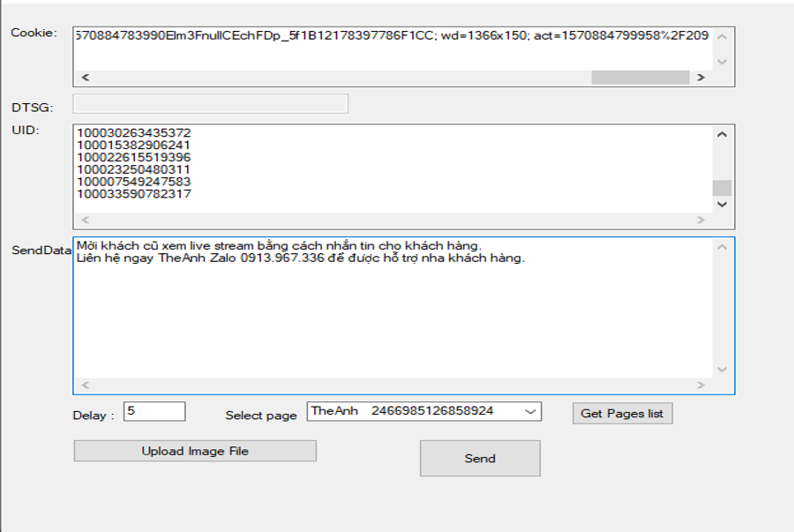This screenshot has height=532, width=794.
Task: Click the 'Select page' label
Action: 261,416
